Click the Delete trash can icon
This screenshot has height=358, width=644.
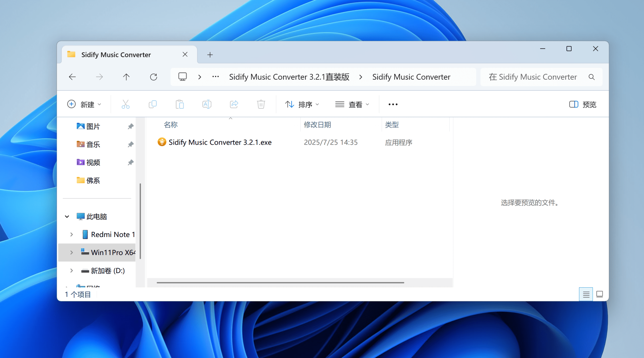tap(261, 104)
